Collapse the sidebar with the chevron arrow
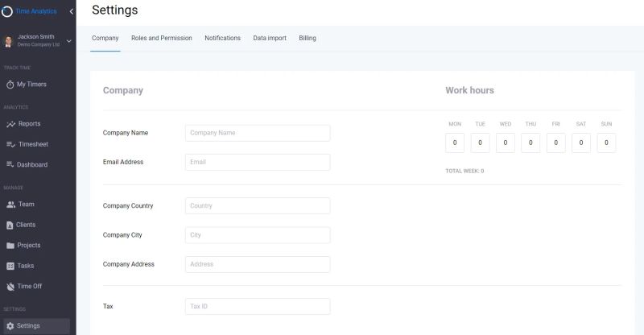Screen dimensions: 644x335 click(71, 11)
